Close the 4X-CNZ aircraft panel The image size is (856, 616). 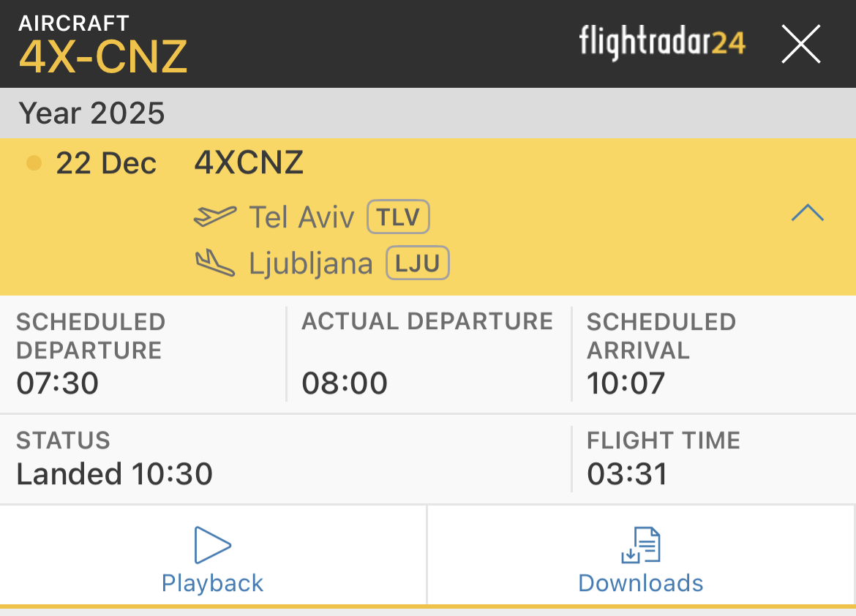coord(800,43)
